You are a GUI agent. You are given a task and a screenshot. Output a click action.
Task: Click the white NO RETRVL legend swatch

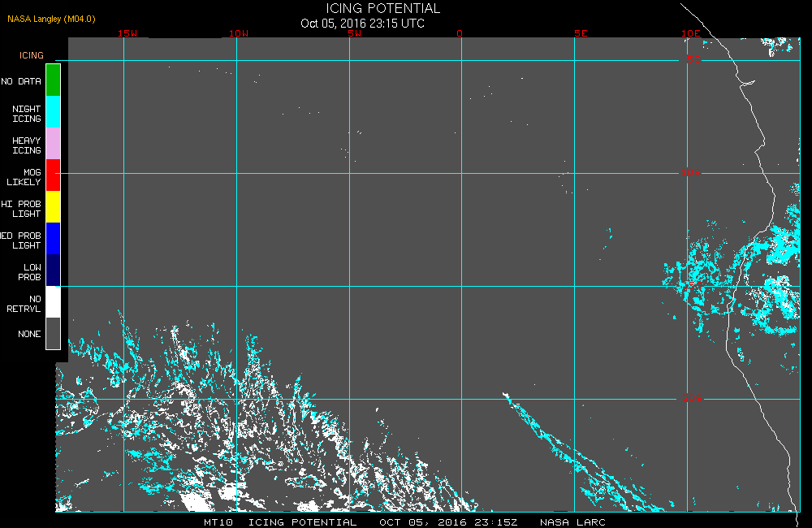(54, 301)
